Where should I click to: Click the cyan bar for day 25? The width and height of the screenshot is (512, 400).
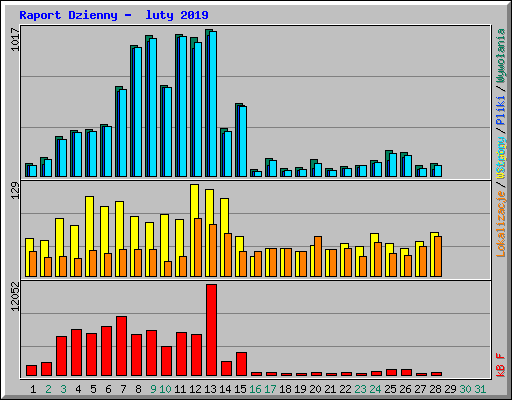click(x=393, y=165)
